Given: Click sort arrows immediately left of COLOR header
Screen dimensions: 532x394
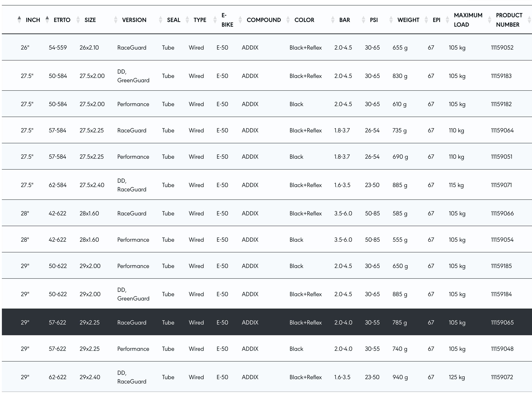Looking at the screenshot, I should pyautogui.click(x=288, y=20).
